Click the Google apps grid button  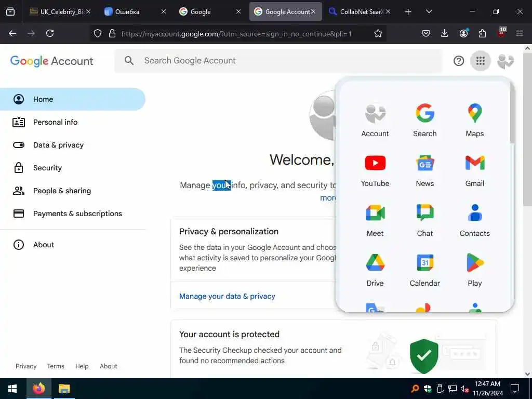pos(480,61)
